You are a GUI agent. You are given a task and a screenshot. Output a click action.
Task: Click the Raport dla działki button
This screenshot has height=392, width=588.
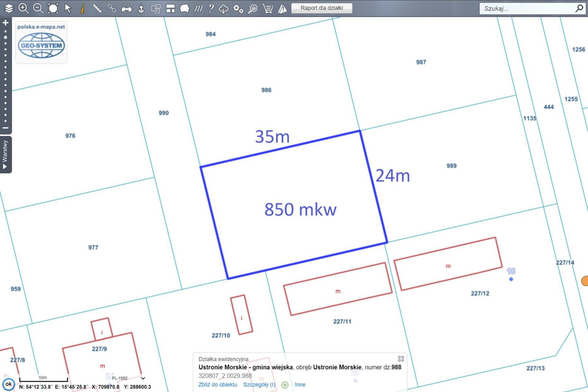[322, 8]
